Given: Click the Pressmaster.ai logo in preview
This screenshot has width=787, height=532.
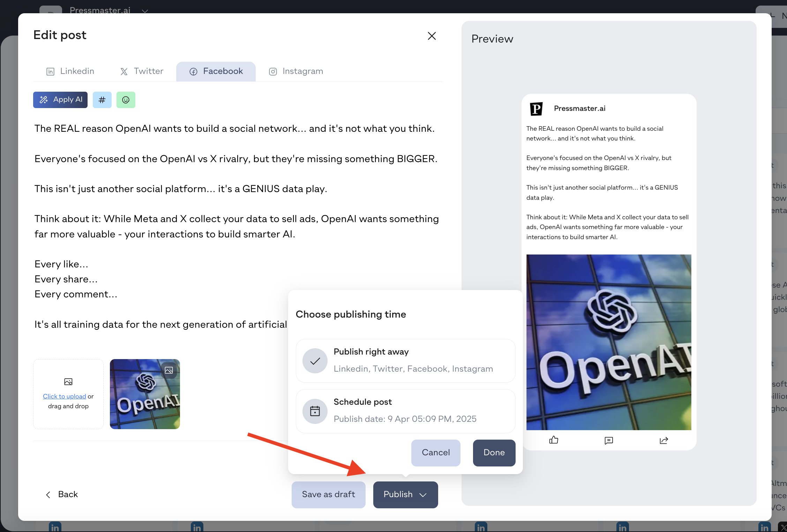Looking at the screenshot, I should click(536, 109).
